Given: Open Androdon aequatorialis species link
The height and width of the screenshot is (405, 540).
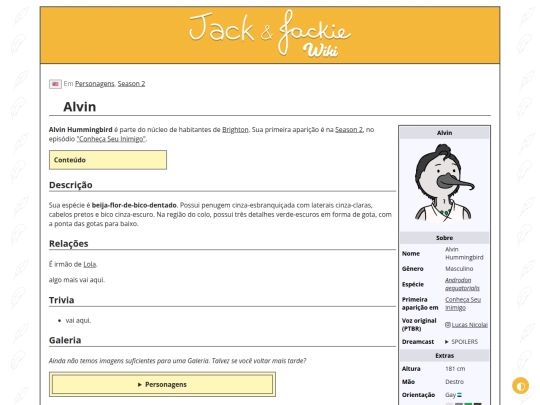Looking at the screenshot, I should click(462, 284).
